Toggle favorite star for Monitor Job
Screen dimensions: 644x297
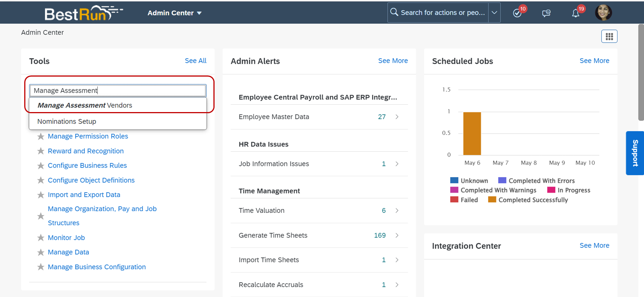[x=41, y=238]
